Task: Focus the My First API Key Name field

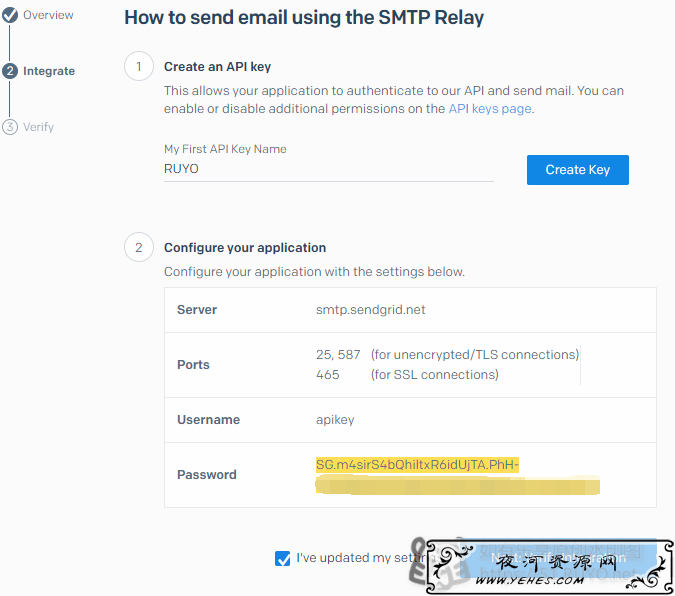Action: 328,169
